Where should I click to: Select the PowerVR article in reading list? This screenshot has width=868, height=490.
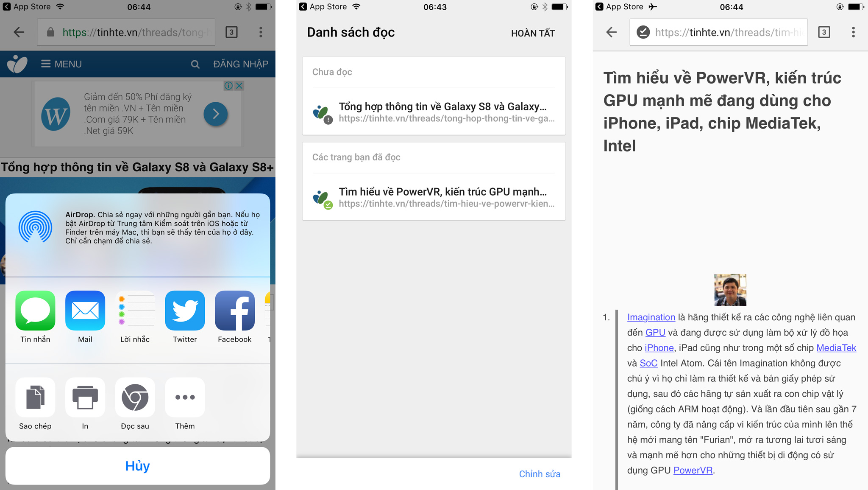coord(434,197)
